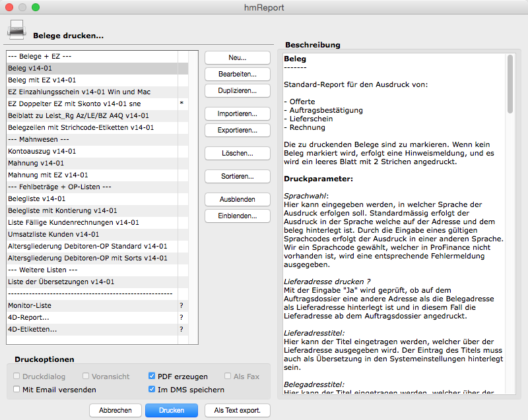Click the printer icon beside Belege drucken

(16, 29)
